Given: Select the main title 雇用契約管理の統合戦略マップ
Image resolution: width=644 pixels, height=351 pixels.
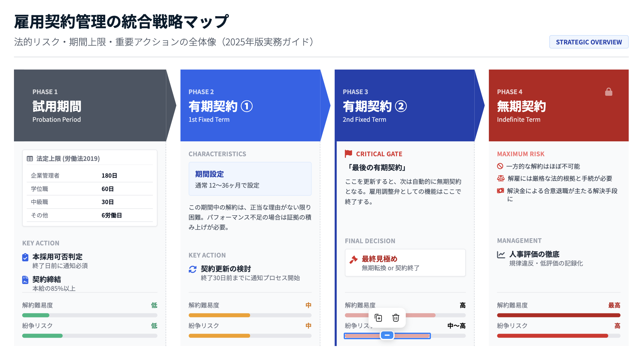Looking at the screenshot, I should 121,22.
